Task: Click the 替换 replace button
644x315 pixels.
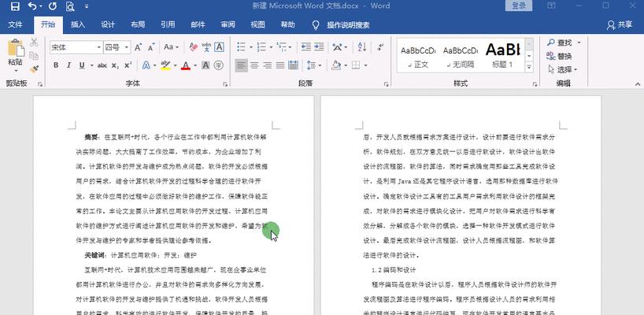Action: pos(560,56)
